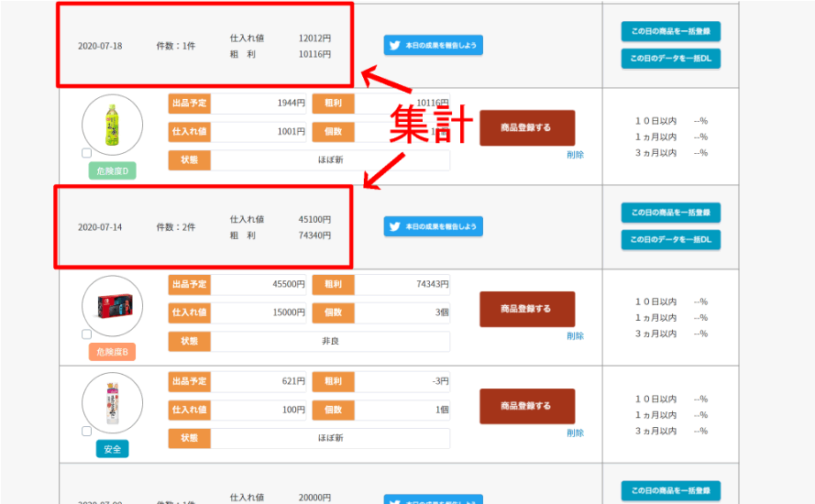Click この日の商品を一括登録 for 2020-07-14
Screen dimensions: 815x504
pos(670,213)
